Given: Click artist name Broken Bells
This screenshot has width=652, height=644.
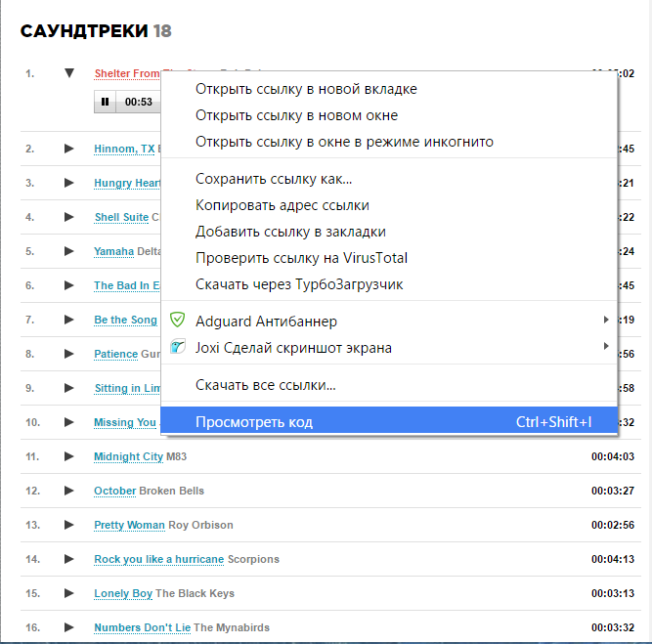Looking at the screenshot, I should (172, 491).
